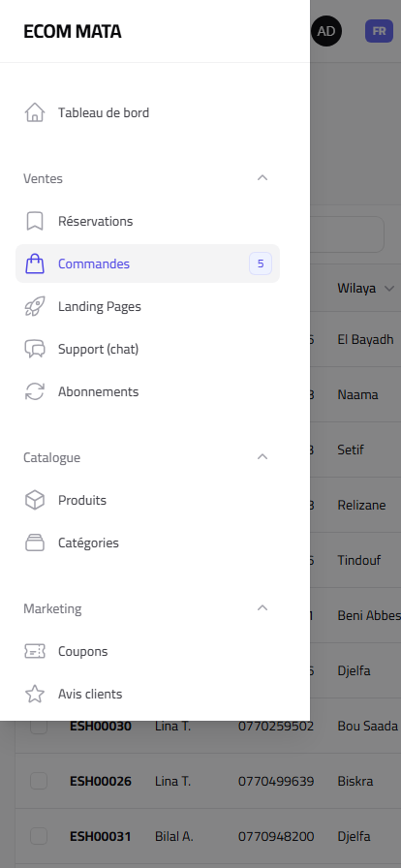Click the Naama wilaya cell
Screen dimensions: 401x868
(x=357, y=394)
